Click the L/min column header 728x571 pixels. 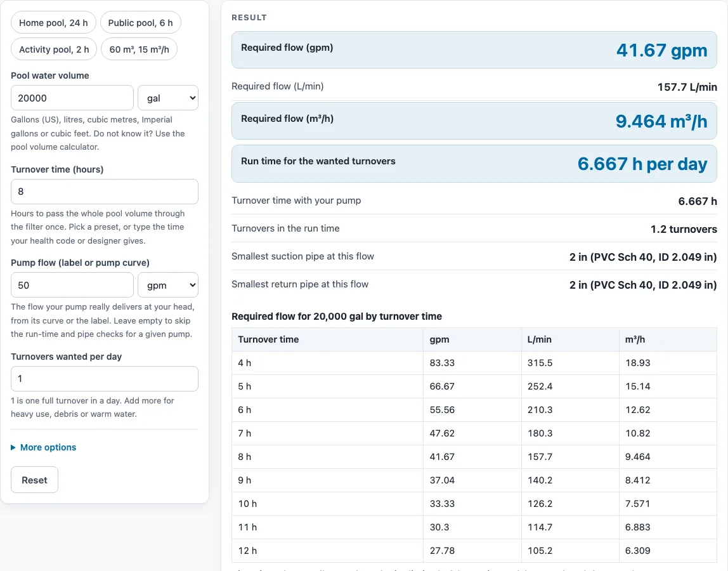tap(570, 339)
